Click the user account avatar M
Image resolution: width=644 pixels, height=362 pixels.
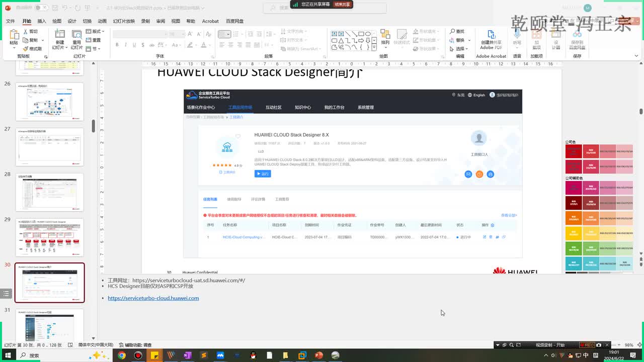(x=588, y=8)
